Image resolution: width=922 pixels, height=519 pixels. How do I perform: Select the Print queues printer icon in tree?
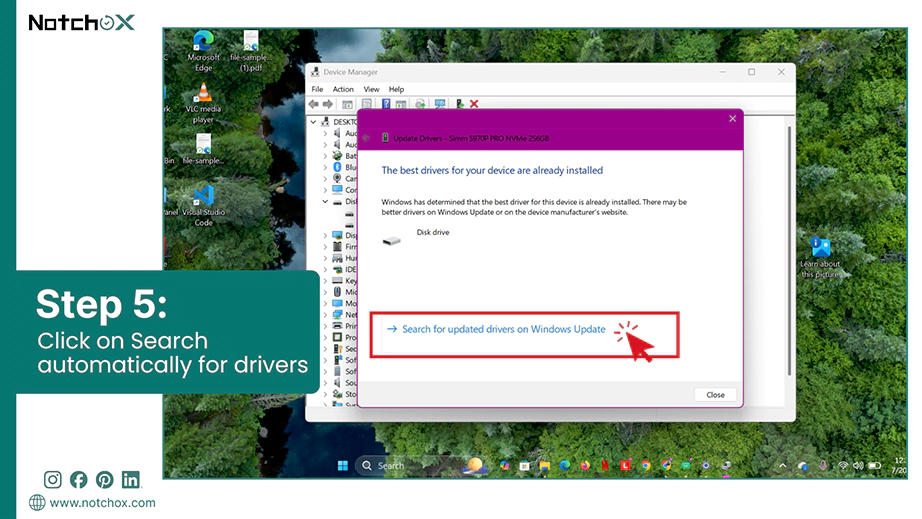click(337, 326)
